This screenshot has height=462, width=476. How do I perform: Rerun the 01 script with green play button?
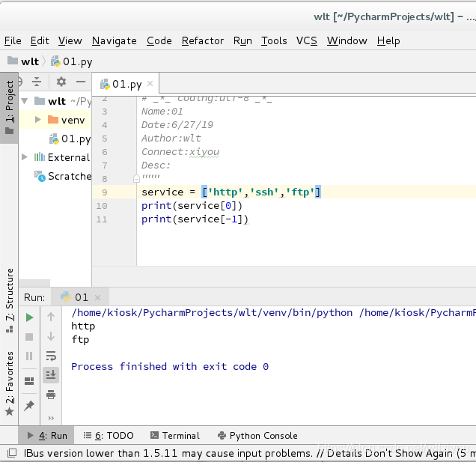pos(29,317)
